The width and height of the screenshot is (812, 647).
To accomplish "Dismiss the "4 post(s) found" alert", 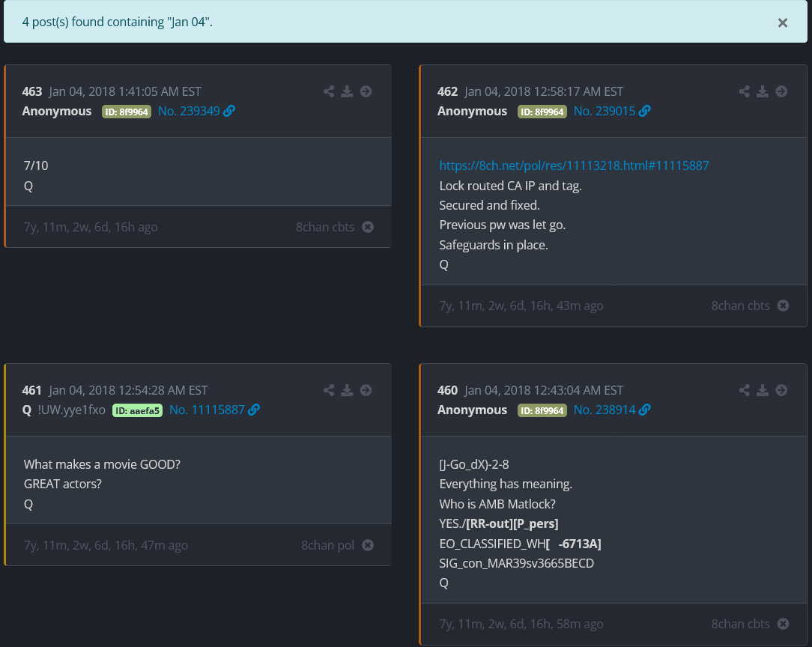I will [782, 22].
